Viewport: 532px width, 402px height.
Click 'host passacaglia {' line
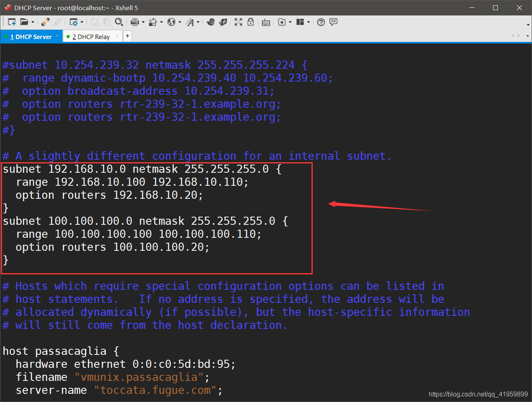tap(61, 351)
